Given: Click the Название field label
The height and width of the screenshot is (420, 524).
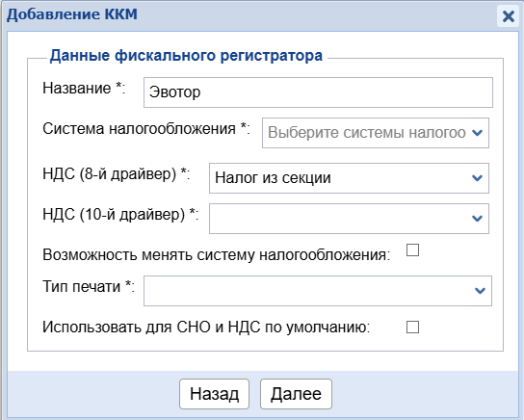Looking at the screenshot, I should 84,89.
